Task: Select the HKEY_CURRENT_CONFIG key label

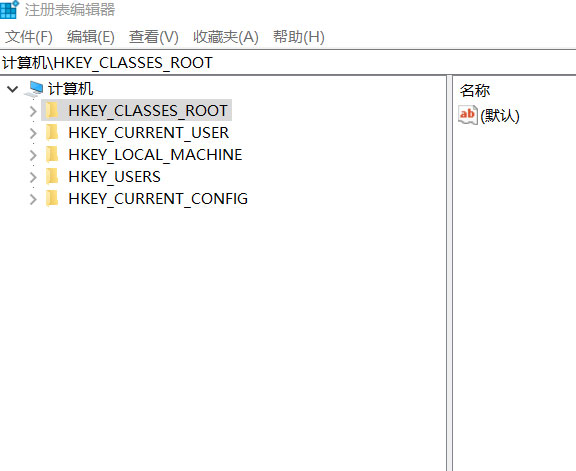Action: pyautogui.click(x=158, y=199)
